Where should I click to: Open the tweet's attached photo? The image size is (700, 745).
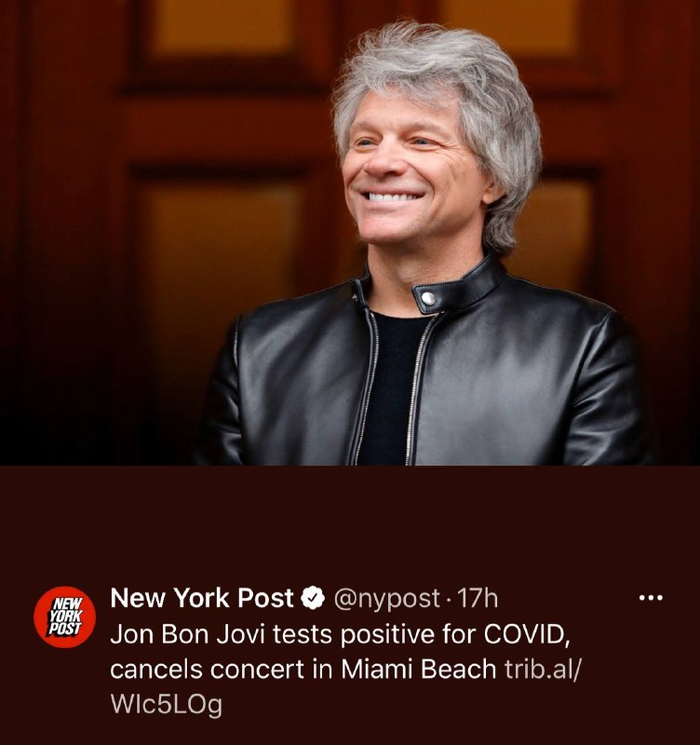coord(350,233)
